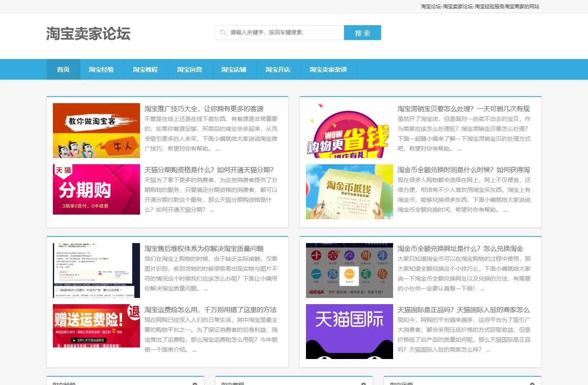The image size is (588, 385).
Task: Focus the keyword search input field
Action: [280, 33]
